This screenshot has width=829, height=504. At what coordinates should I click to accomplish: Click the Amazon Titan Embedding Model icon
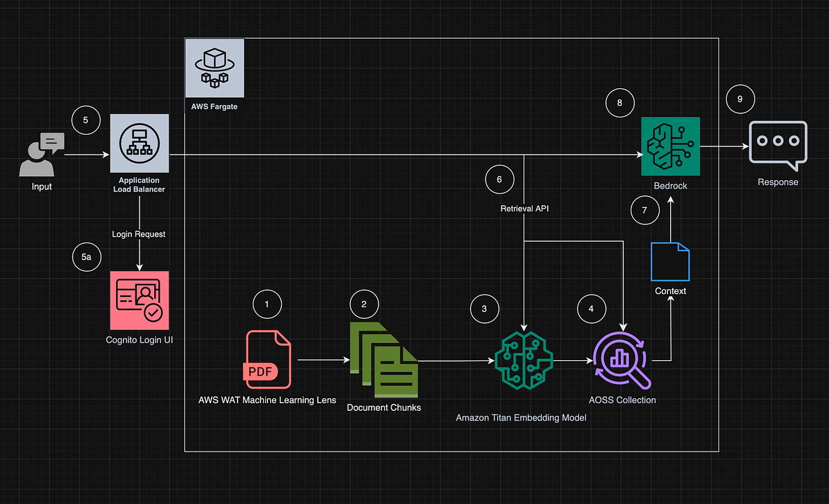tap(523, 360)
